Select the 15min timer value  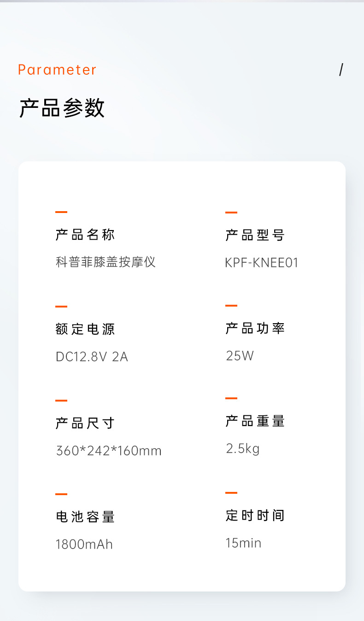[243, 543]
